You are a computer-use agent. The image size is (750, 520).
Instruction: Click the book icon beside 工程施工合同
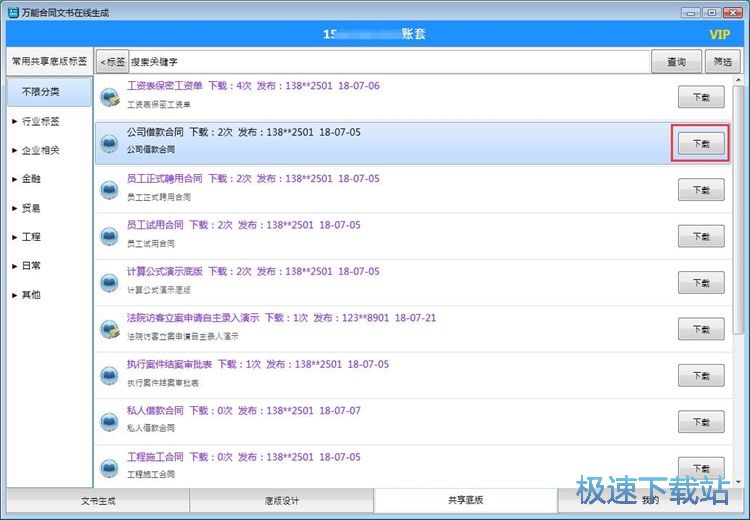click(x=110, y=468)
